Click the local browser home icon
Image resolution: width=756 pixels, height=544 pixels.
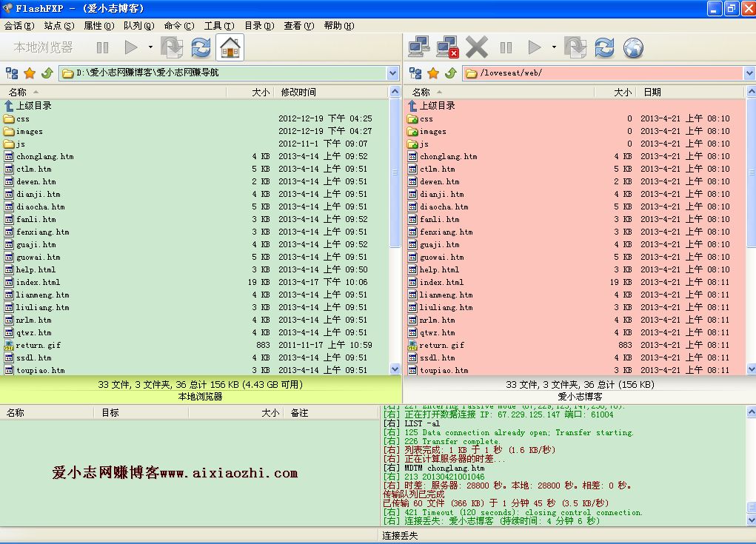(x=230, y=48)
